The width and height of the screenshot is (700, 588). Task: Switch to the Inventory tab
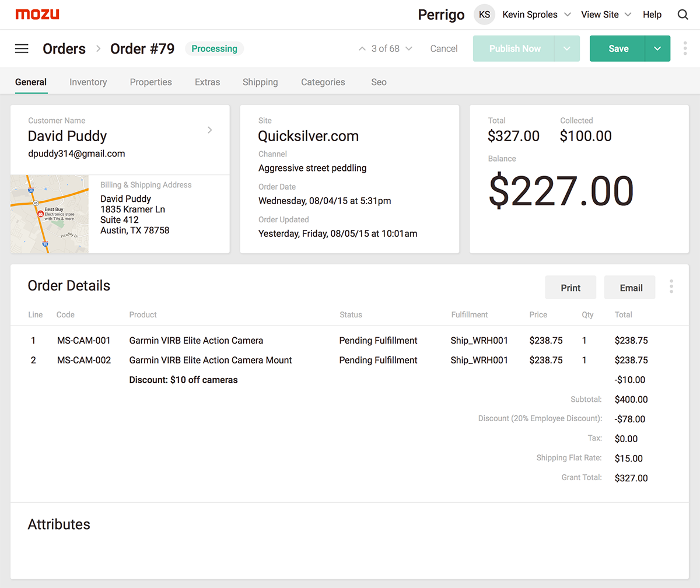click(x=88, y=82)
